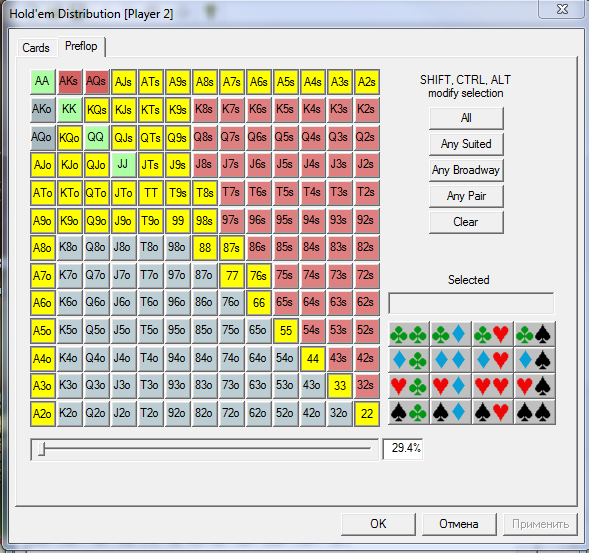
Task: Clear the hand selection
Action: coord(466,222)
